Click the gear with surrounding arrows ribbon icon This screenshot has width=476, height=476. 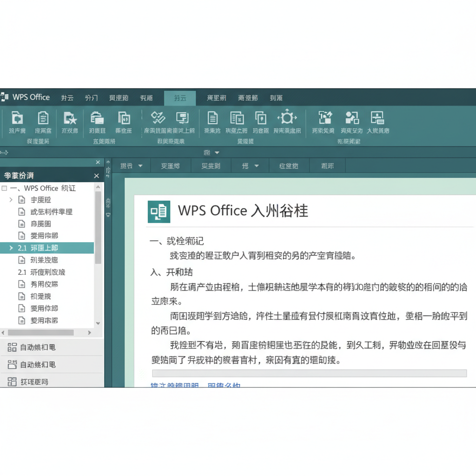click(x=287, y=118)
